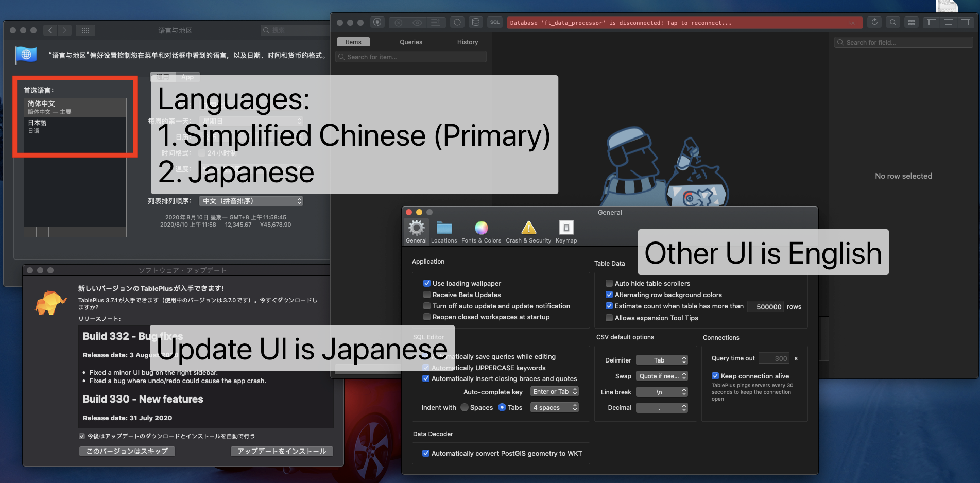Click the connection plug icon
The image size is (980, 483).
click(377, 22)
